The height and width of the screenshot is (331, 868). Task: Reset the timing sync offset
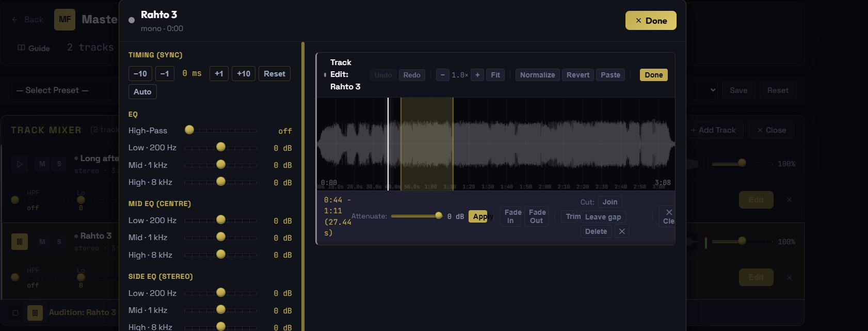pos(275,74)
